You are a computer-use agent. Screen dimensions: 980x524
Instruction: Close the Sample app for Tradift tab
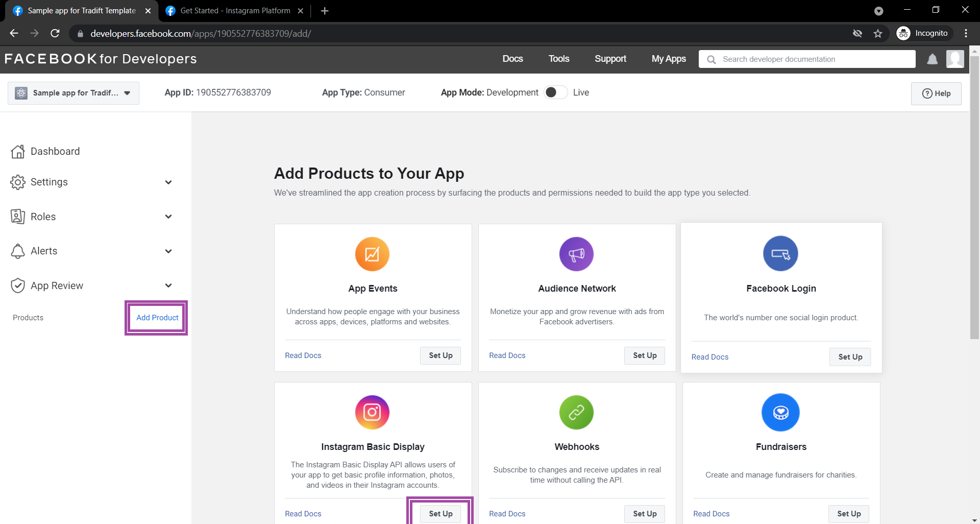(148, 11)
